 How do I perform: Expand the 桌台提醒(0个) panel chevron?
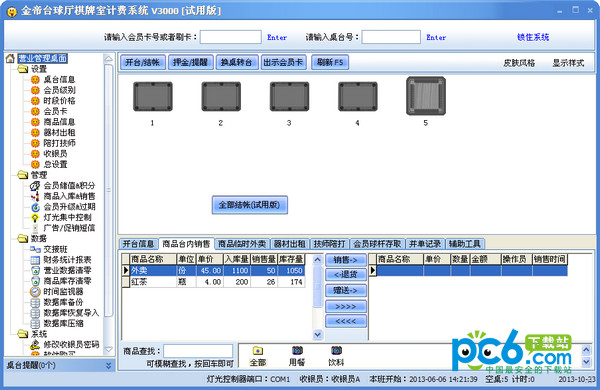109,366
